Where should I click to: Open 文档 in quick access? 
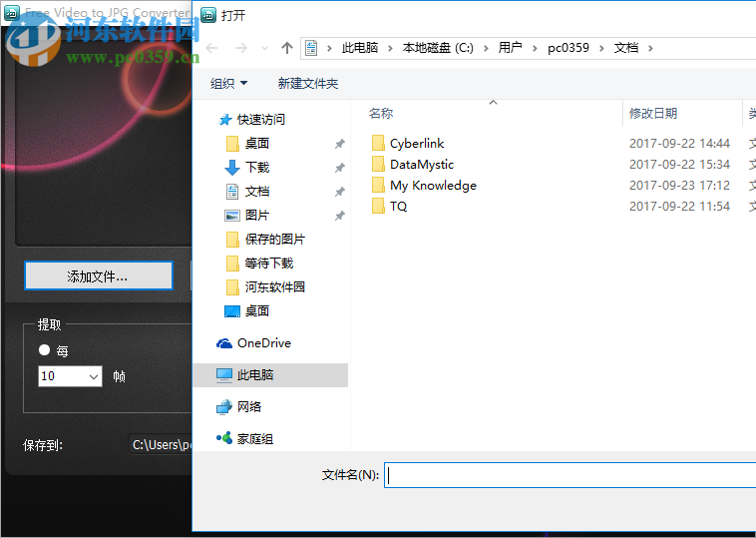(257, 192)
